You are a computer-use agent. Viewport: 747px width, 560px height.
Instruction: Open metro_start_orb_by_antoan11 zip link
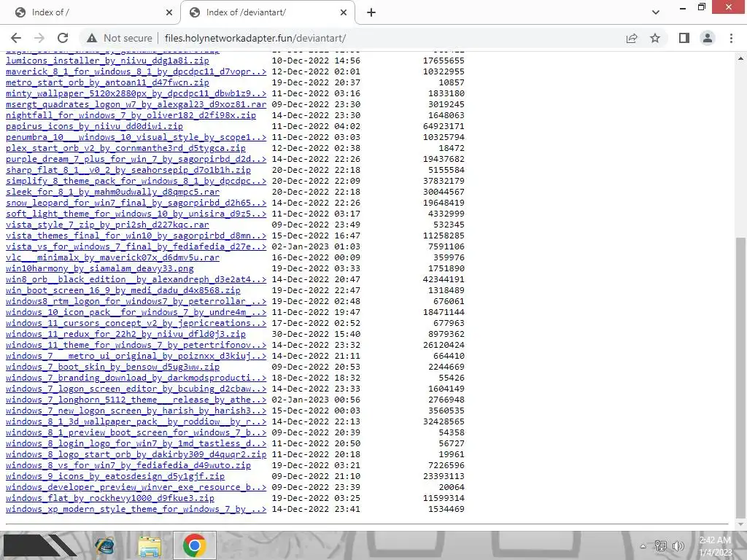click(107, 82)
